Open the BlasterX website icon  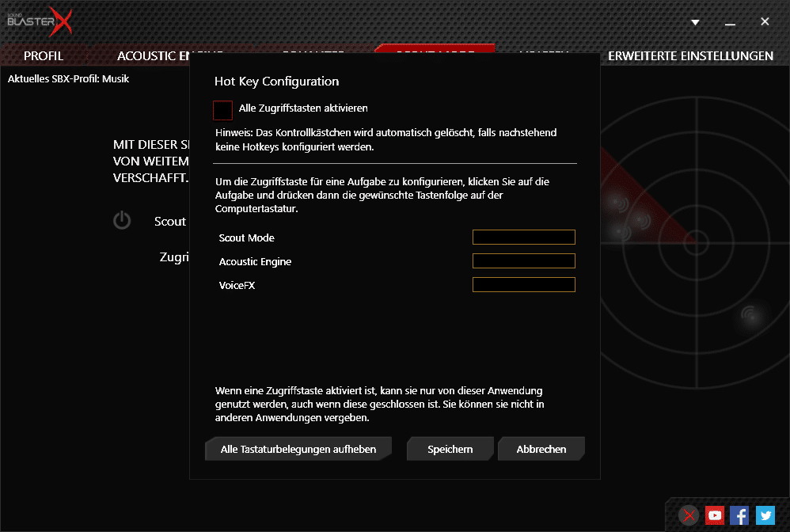point(689,515)
